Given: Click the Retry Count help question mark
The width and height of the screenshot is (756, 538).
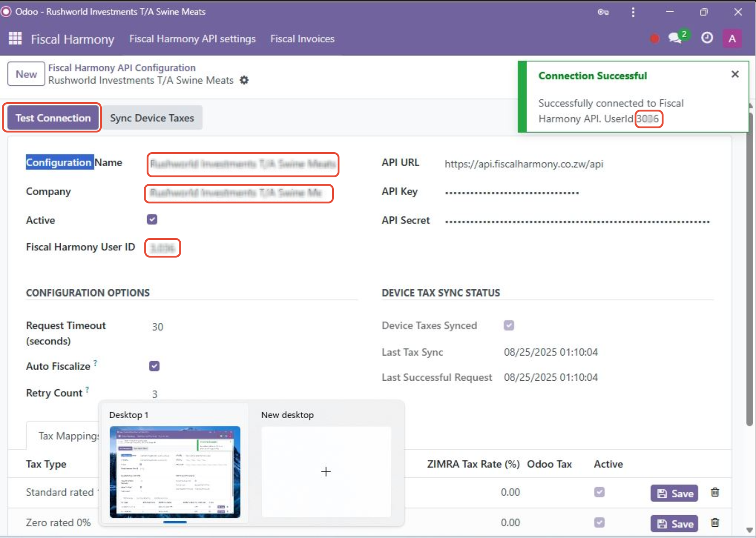Looking at the screenshot, I should [87, 390].
